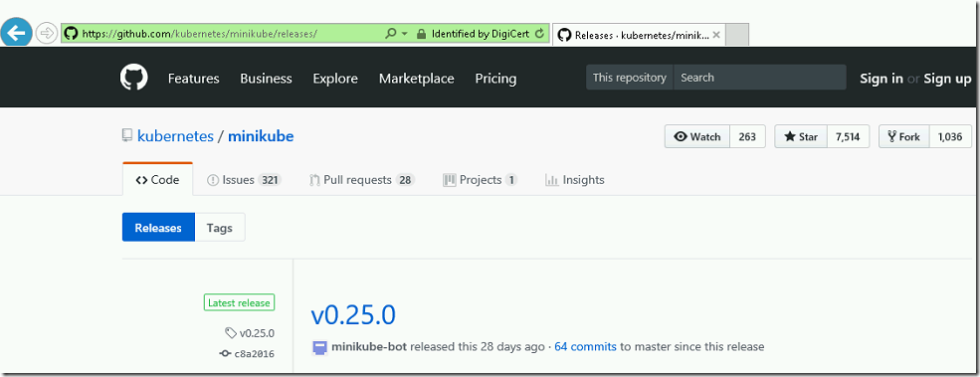Screen dimensions: 980x377
Task: Click the Latest release badge
Action: 239,303
